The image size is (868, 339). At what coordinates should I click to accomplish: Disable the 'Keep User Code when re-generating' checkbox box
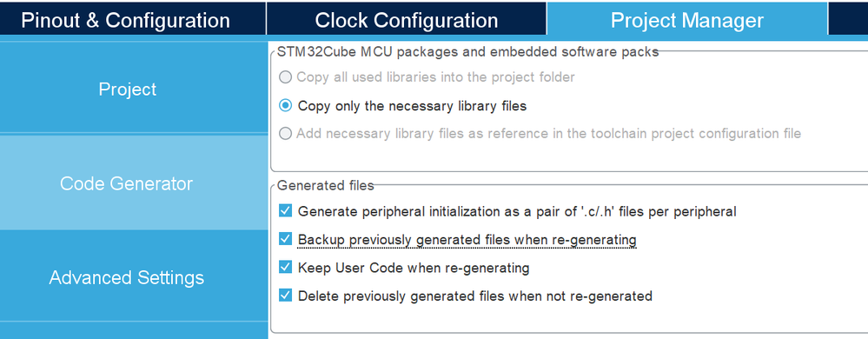point(285,268)
